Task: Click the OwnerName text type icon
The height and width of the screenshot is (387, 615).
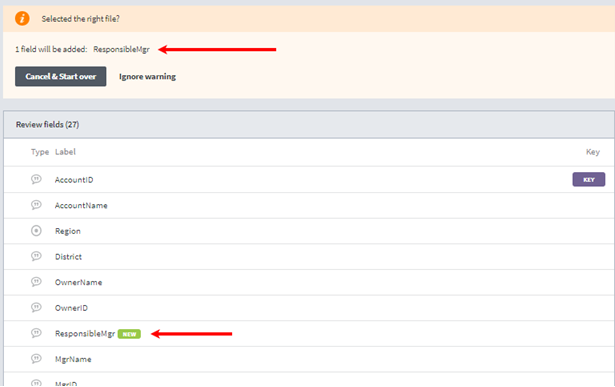Action: pyautogui.click(x=36, y=282)
